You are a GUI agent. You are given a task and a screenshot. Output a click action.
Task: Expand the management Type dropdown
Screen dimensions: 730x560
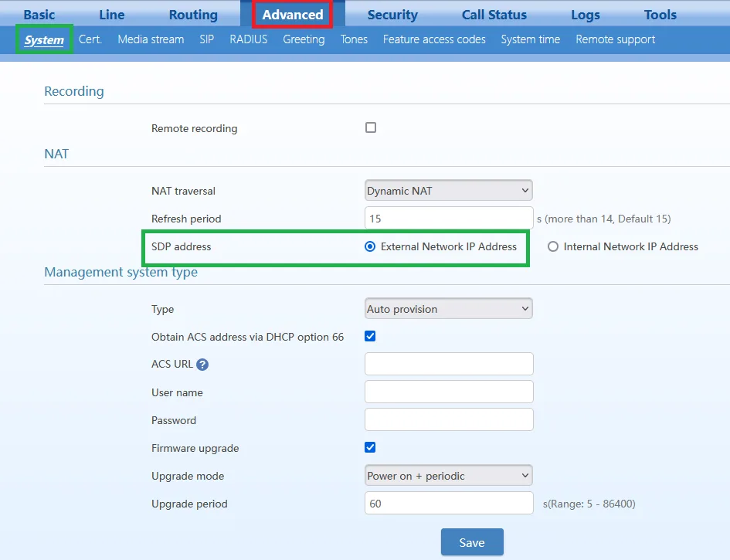point(448,309)
